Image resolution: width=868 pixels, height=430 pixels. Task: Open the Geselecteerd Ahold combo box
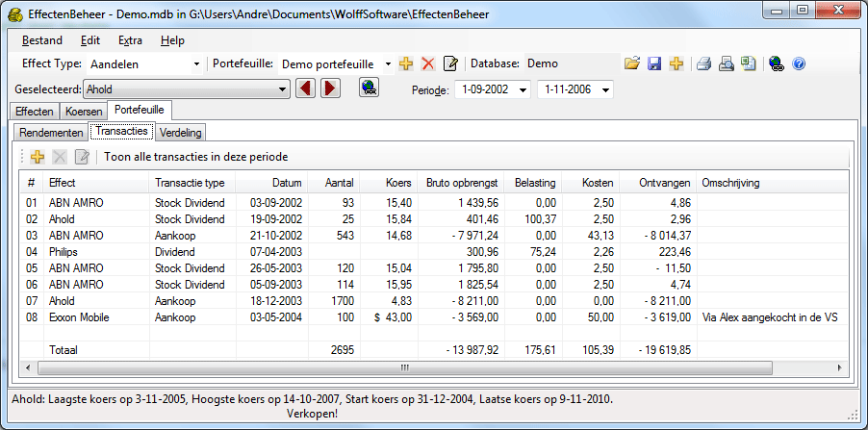(x=282, y=89)
